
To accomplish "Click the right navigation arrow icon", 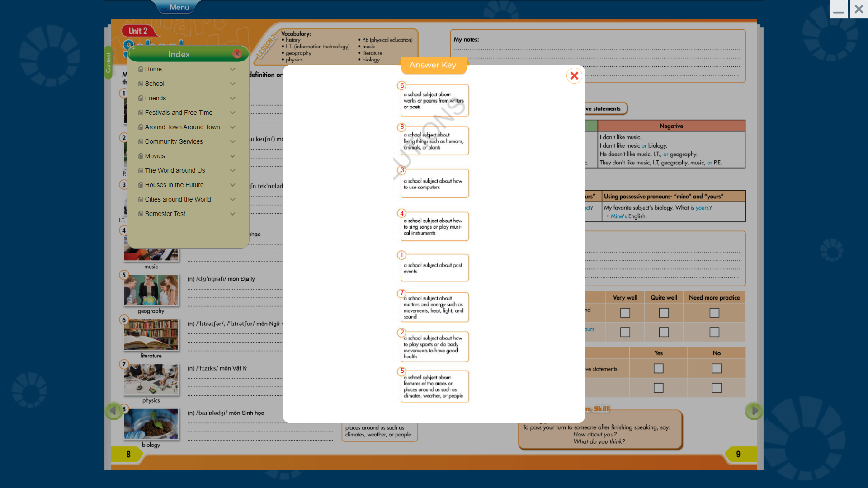I will [754, 411].
